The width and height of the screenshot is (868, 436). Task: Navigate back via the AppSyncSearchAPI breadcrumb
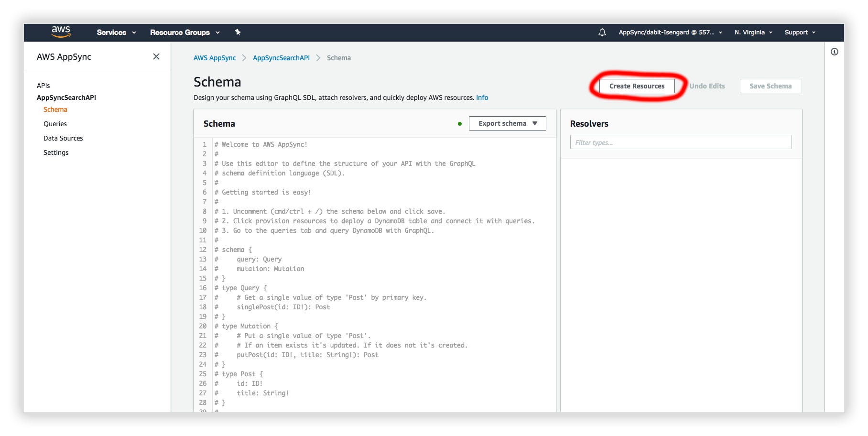[x=281, y=58]
